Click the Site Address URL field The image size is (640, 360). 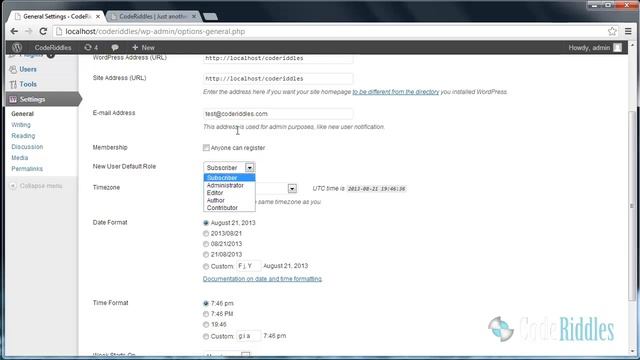278,78
